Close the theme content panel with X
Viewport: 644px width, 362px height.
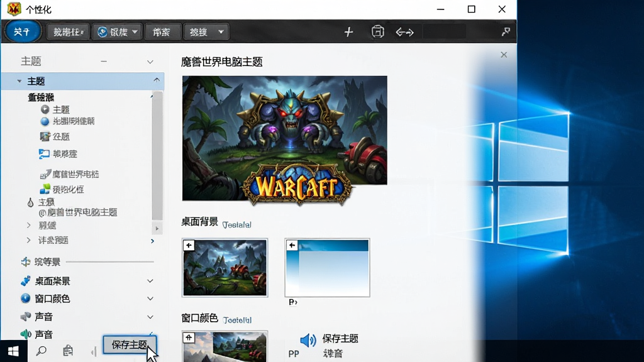[504, 55]
